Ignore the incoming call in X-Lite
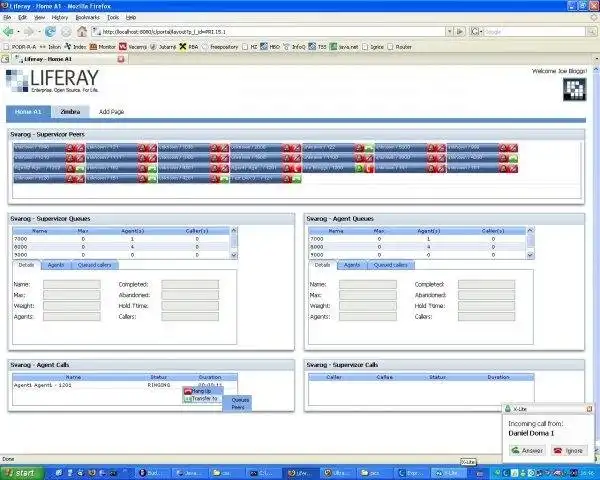 pyautogui.click(x=569, y=451)
